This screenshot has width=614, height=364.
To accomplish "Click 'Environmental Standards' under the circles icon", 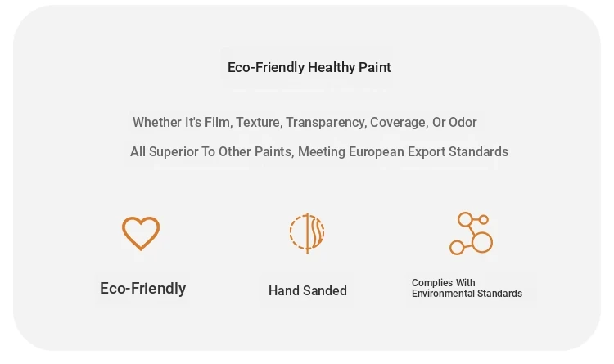I will pos(467,294).
